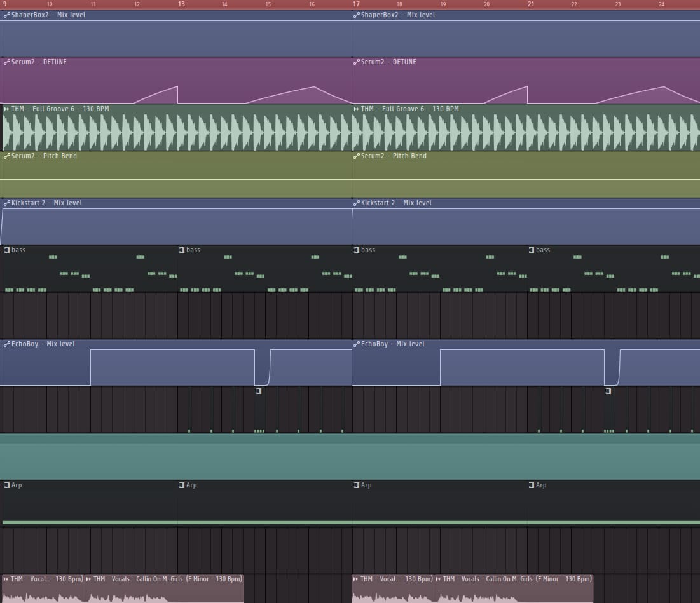Image resolution: width=700 pixels, height=603 pixels.
Task: Click bar 13 on the timeline ruler
Action: click(181, 4)
